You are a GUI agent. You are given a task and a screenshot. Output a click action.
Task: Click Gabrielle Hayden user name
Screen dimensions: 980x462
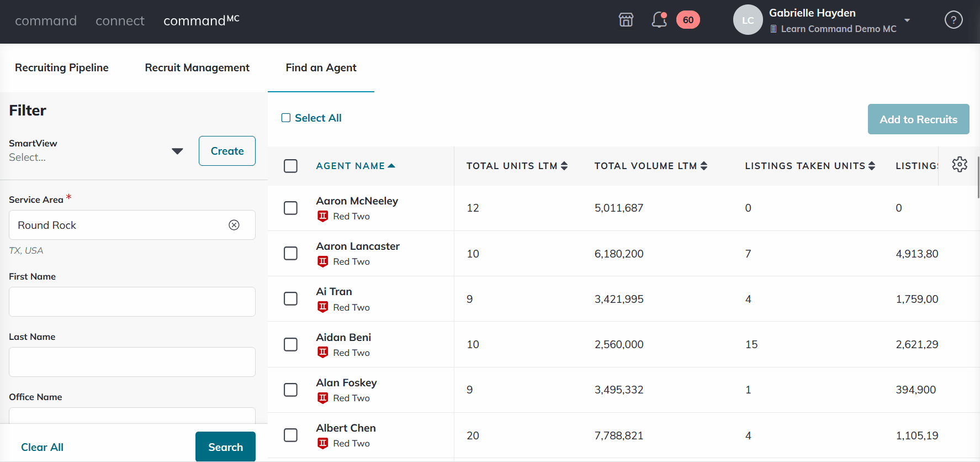[812, 13]
